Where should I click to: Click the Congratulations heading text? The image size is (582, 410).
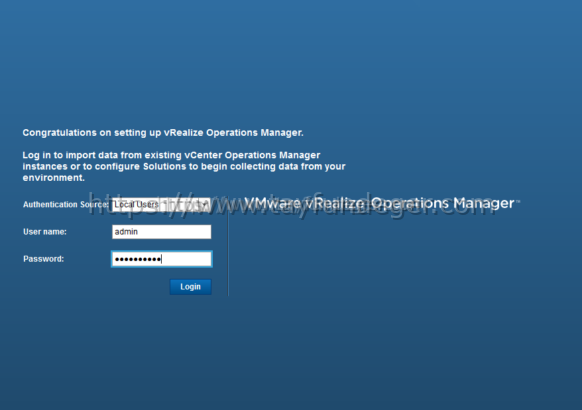click(163, 133)
